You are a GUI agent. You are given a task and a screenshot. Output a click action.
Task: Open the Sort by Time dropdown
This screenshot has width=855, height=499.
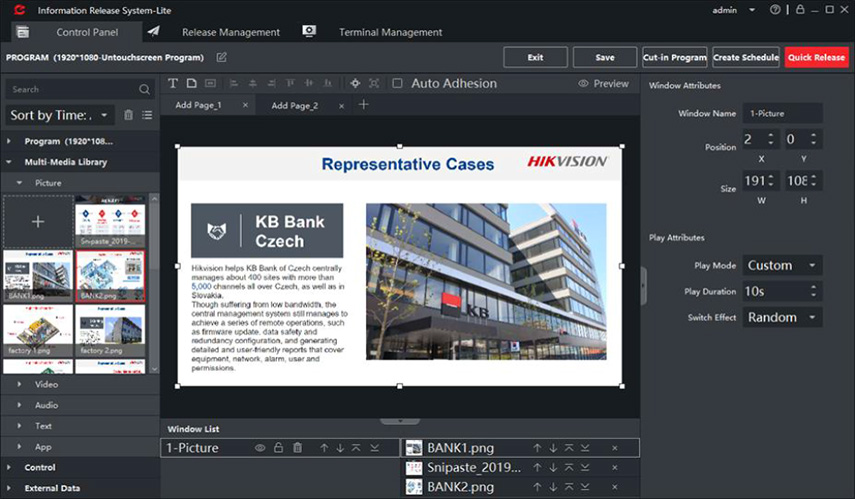(x=60, y=115)
